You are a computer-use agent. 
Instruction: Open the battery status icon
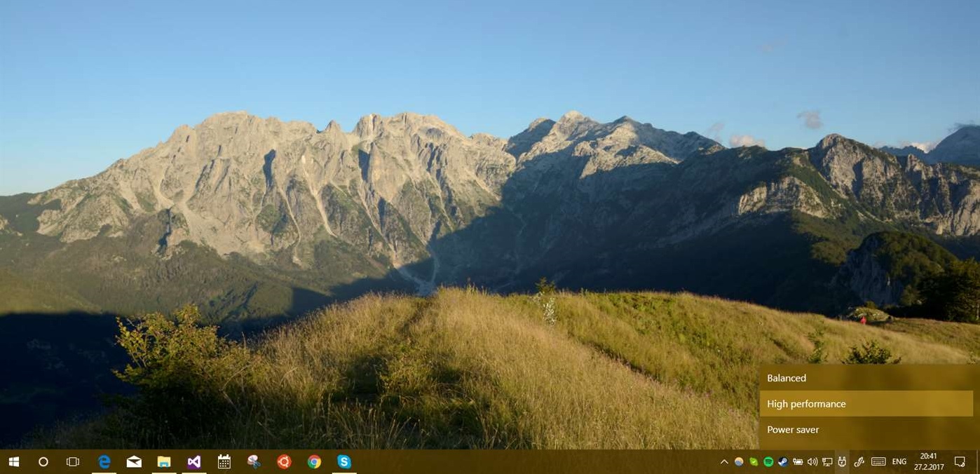[x=798, y=461]
